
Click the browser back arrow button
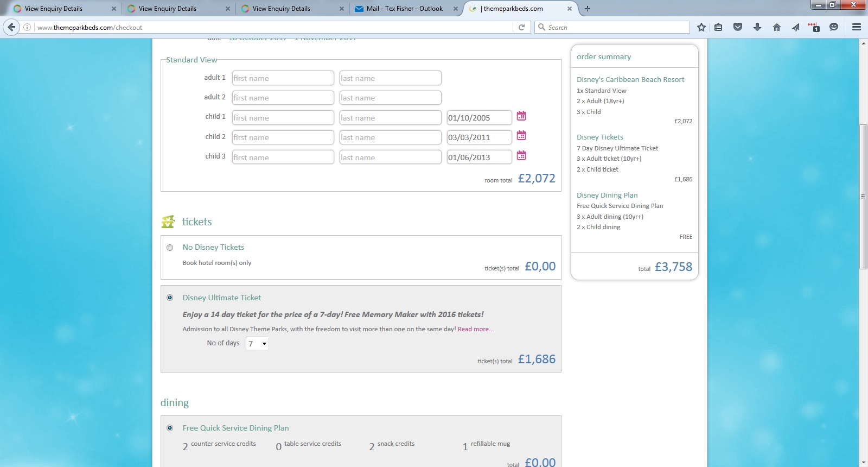[x=11, y=27]
